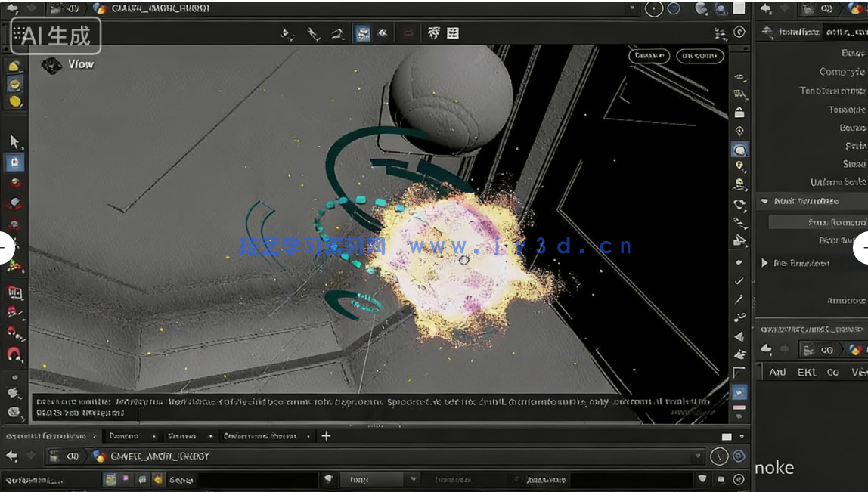Expand the collapsed section in parameters panel
The image size is (868, 492).
point(764,263)
